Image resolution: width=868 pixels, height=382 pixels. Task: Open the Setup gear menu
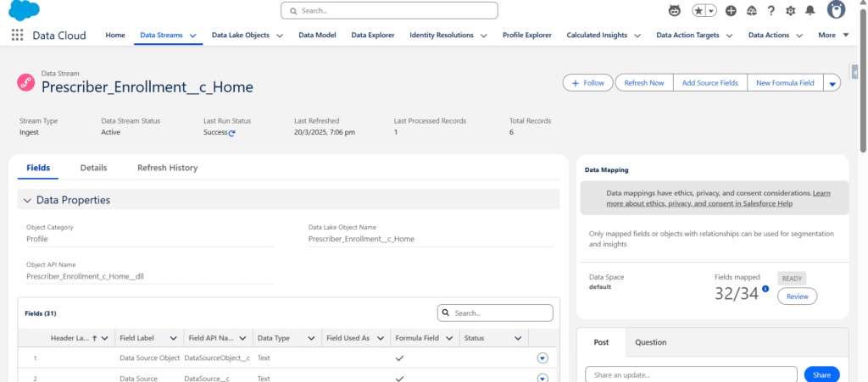(x=790, y=11)
